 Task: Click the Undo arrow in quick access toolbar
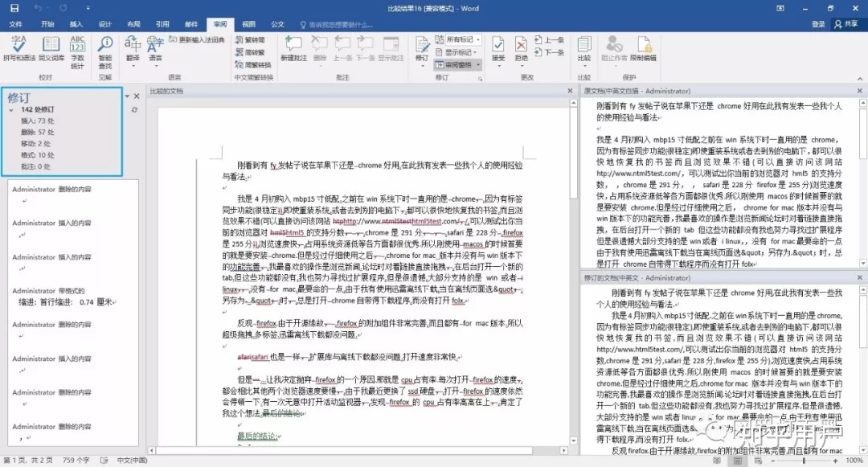click(38, 8)
